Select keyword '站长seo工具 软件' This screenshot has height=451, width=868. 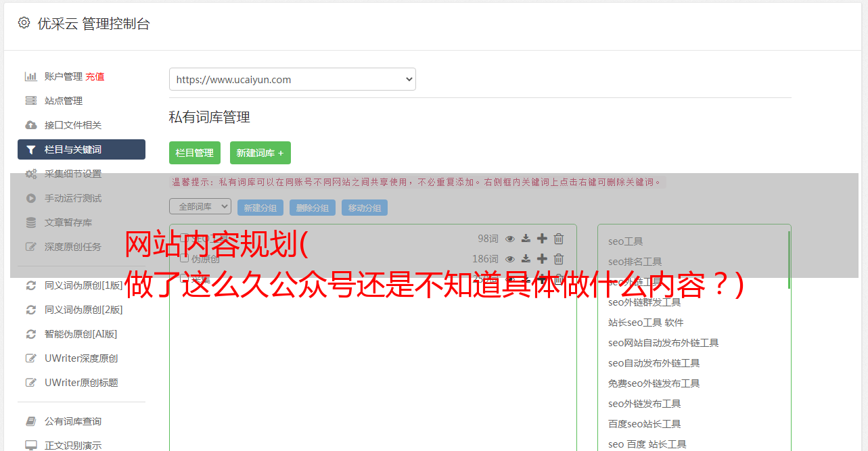point(645,323)
